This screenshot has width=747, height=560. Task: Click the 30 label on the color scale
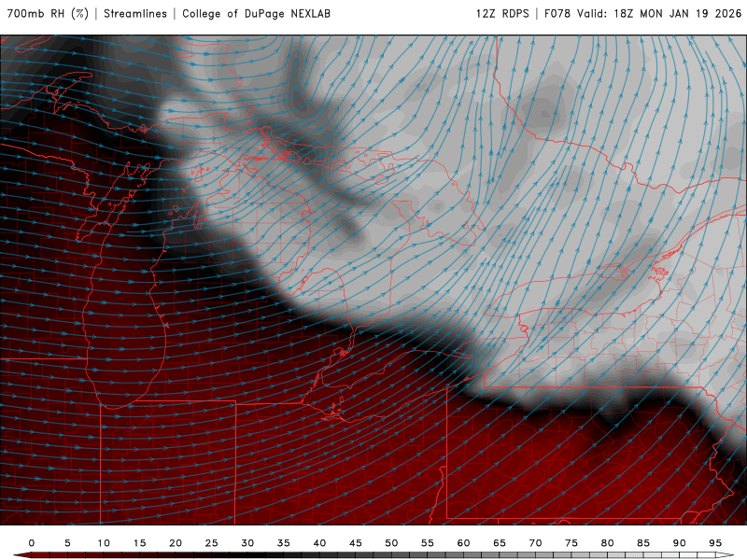coord(247,543)
